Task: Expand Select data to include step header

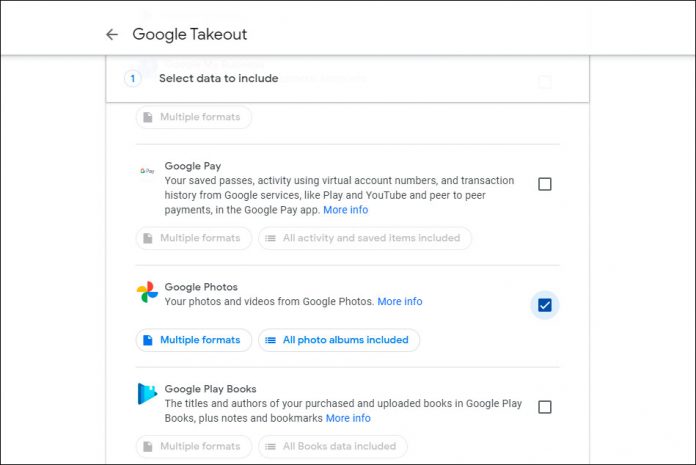Action: (x=220, y=78)
